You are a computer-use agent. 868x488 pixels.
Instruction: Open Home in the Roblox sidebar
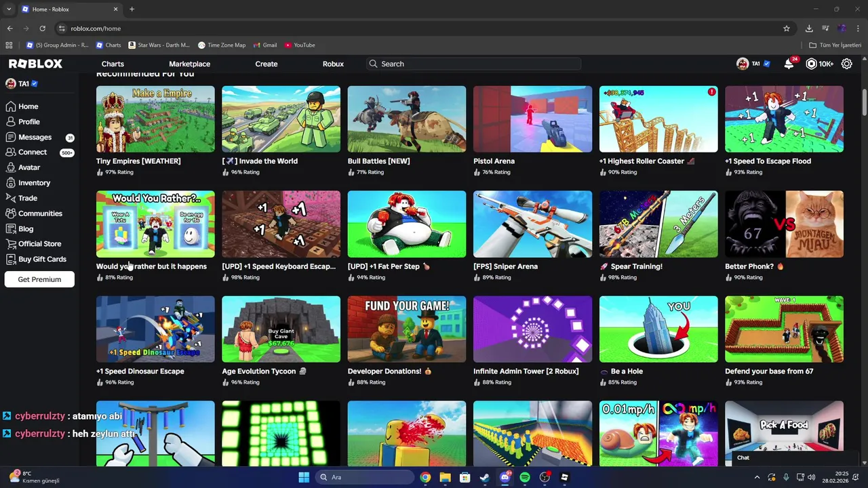[x=22, y=106]
